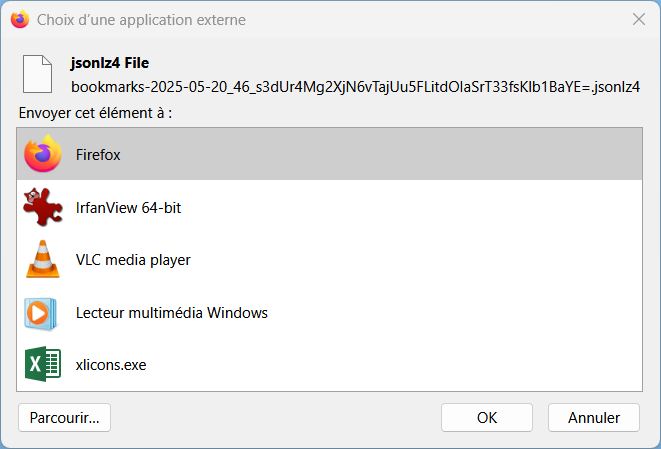This screenshot has width=661, height=449.
Task: Close the dialog with X button
Action: tap(639, 19)
